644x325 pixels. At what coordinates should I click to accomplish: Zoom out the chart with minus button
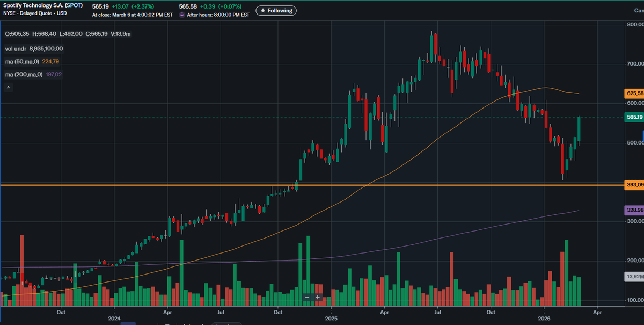308,297
